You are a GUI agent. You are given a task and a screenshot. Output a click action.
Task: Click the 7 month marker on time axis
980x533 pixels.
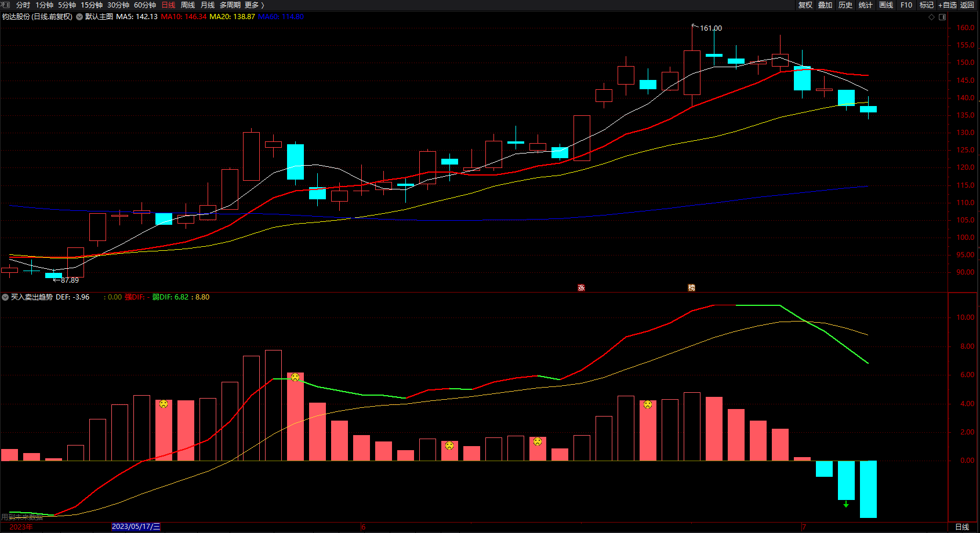[804, 527]
